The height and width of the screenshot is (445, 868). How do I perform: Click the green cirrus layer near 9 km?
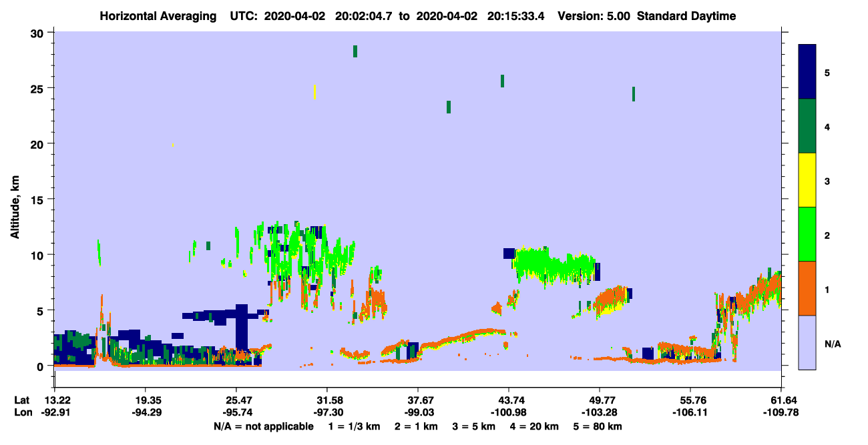click(x=554, y=264)
